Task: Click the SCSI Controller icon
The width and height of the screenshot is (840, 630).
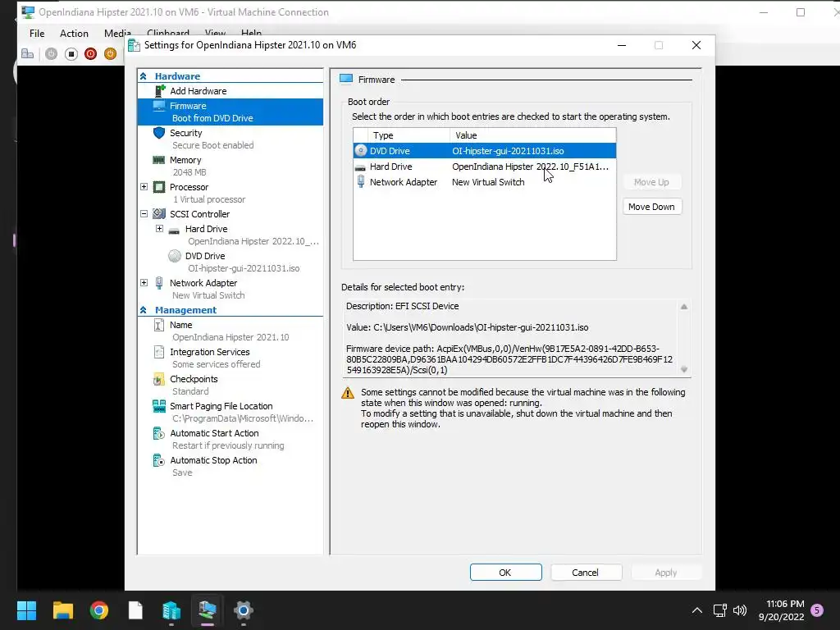Action: coord(159,214)
